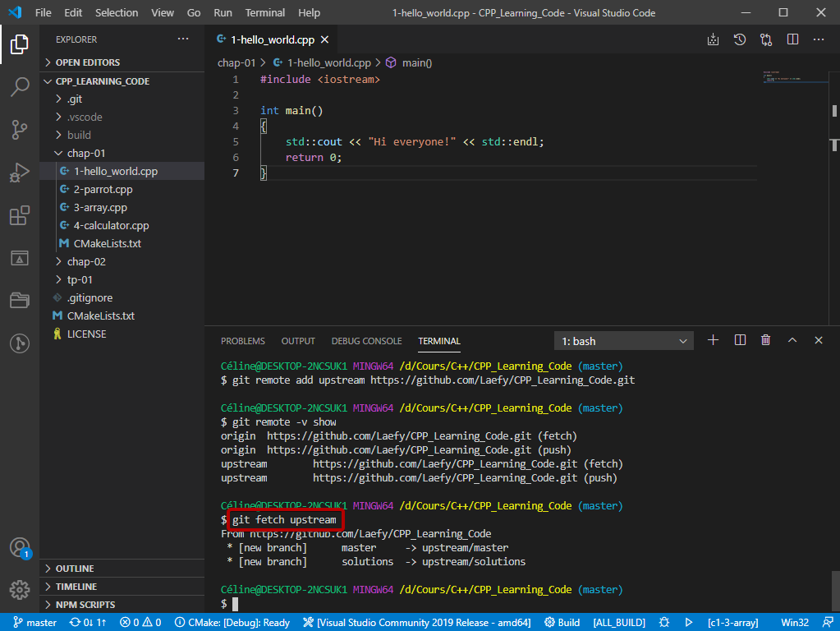Expand the Outline section
This screenshot has width=840, height=631.
(122, 569)
